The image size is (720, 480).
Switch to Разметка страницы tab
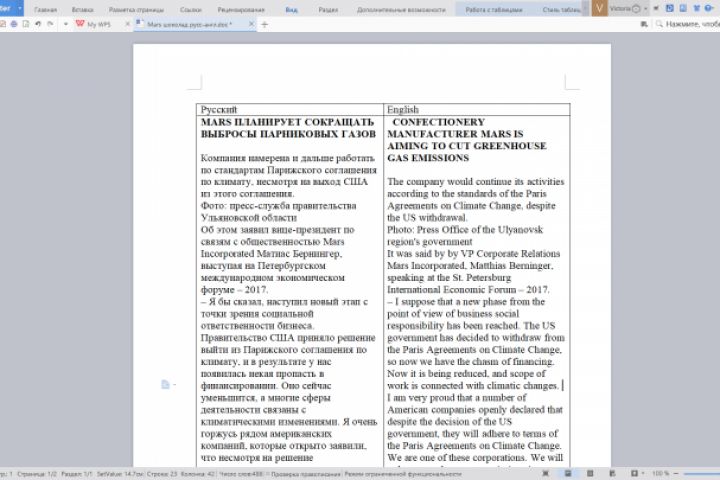pos(136,10)
